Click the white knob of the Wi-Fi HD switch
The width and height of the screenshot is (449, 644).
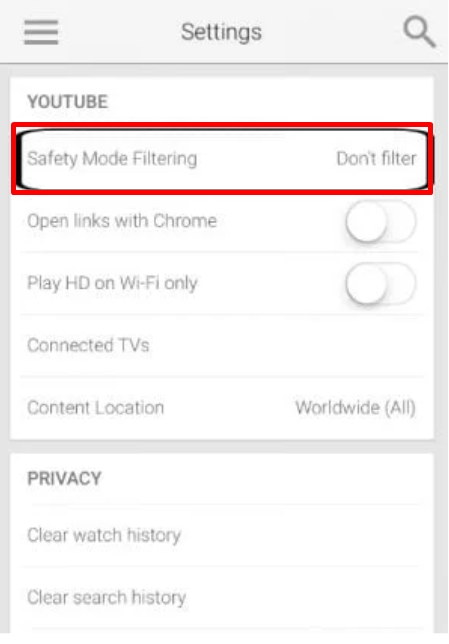(366, 284)
